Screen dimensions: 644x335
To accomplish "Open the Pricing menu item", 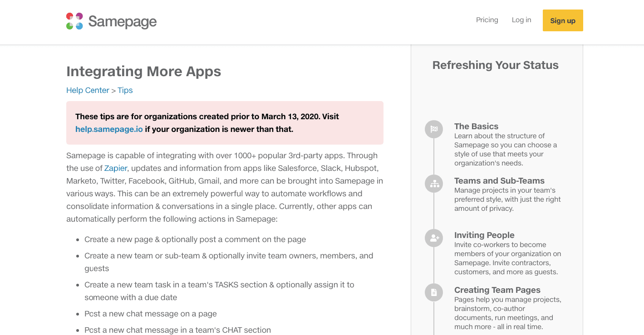I will (x=487, y=20).
